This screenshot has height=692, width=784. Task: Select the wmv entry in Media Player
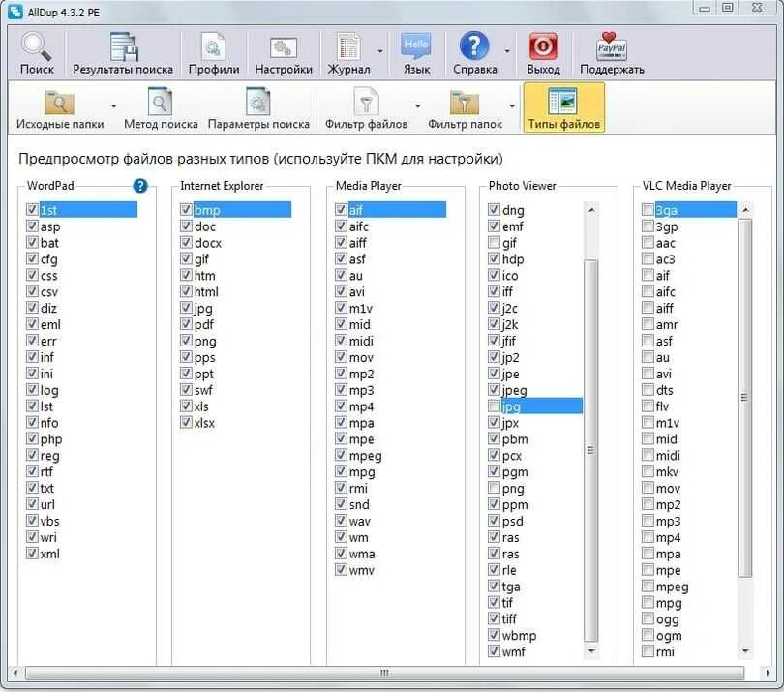(361, 570)
